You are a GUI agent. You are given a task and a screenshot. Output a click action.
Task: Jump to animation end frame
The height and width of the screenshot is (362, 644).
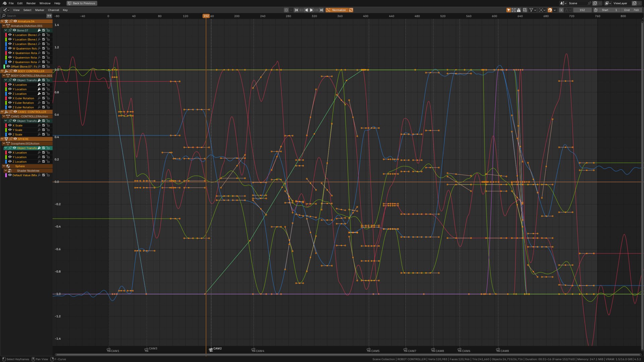coord(321,10)
